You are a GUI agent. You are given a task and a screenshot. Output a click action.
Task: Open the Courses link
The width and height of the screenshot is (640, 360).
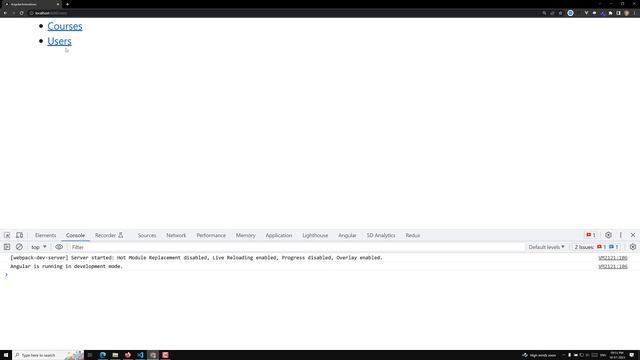pyautogui.click(x=64, y=26)
